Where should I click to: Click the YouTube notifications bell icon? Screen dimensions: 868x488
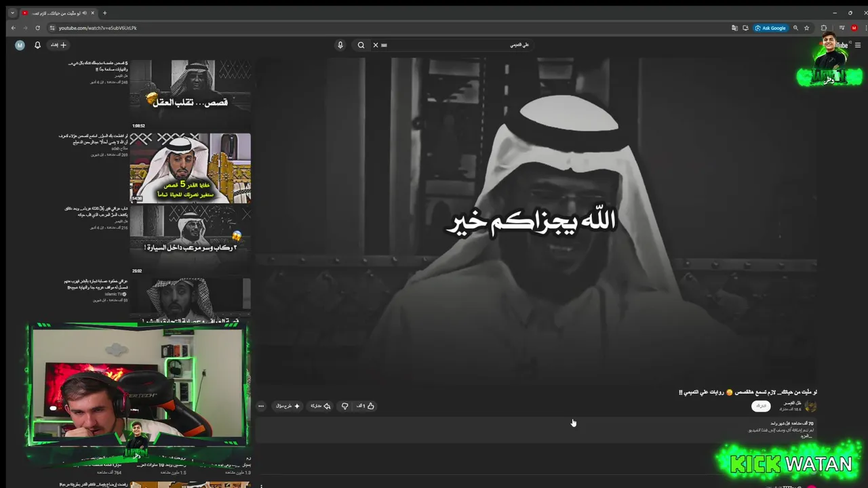pyautogui.click(x=38, y=45)
